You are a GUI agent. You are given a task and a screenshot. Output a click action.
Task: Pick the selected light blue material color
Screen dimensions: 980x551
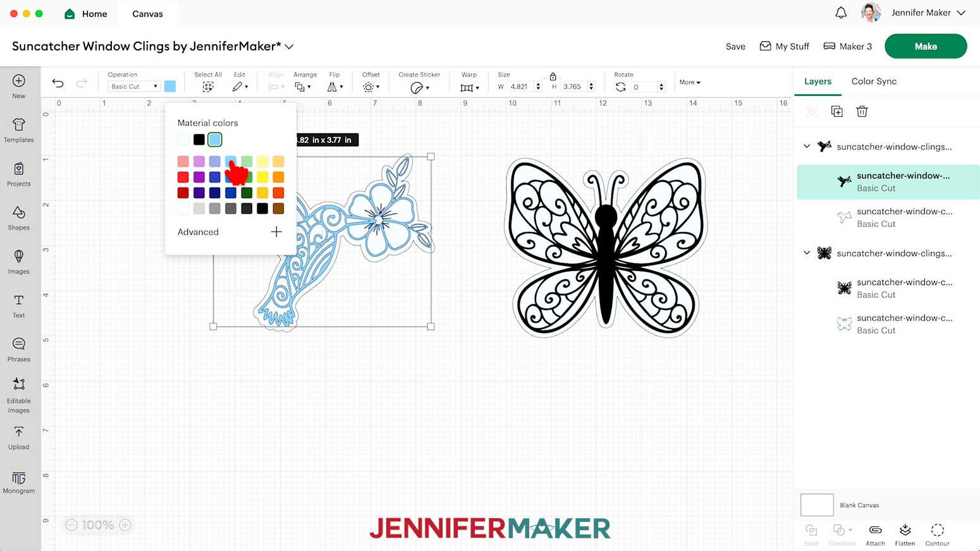pos(215,140)
